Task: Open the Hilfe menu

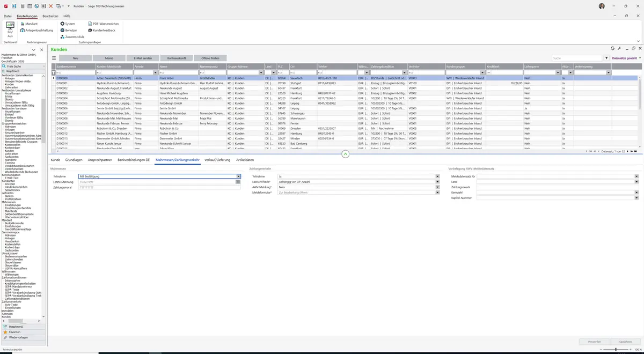Action: coord(67,16)
